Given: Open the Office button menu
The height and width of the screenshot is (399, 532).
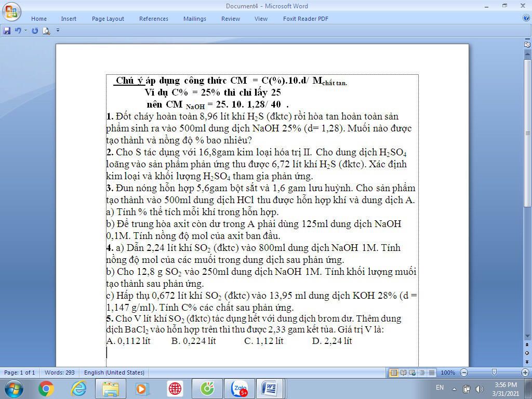Looking at the screenshot, I should (x=11, y=12).
